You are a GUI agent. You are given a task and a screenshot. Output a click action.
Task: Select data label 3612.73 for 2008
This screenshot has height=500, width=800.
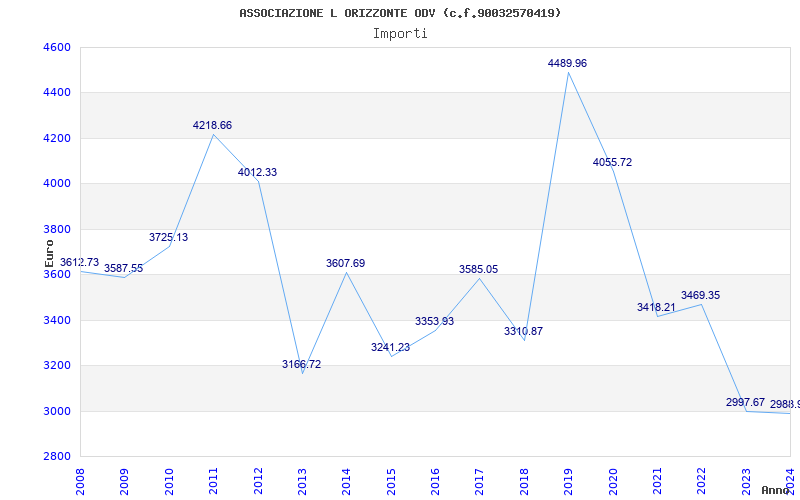click(x=80, y=262)
